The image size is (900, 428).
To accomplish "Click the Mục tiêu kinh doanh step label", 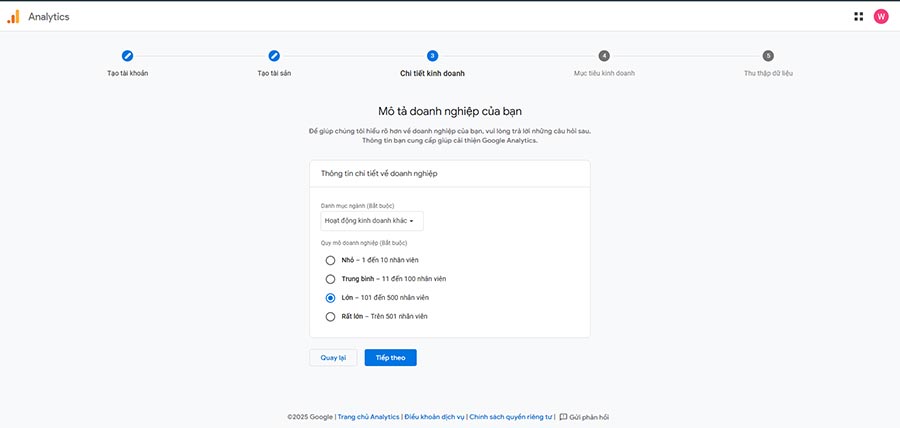I will [x=604, y=73].
